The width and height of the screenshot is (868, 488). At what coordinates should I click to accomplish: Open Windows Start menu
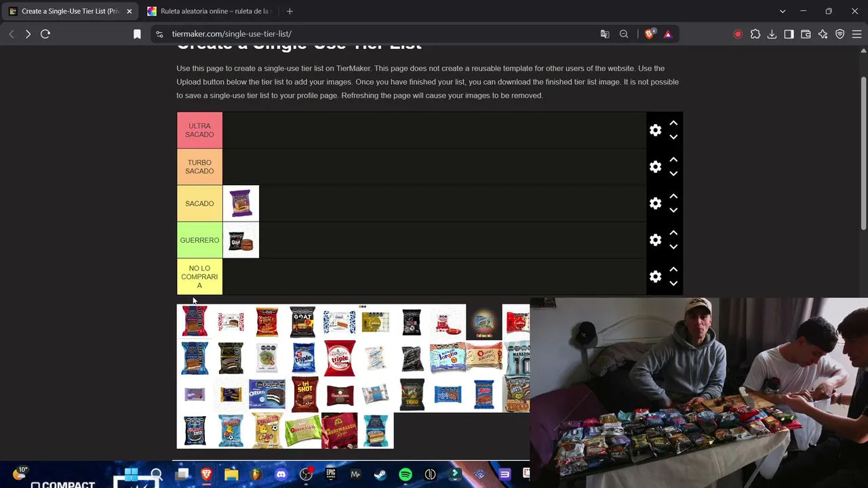point(132,474)
